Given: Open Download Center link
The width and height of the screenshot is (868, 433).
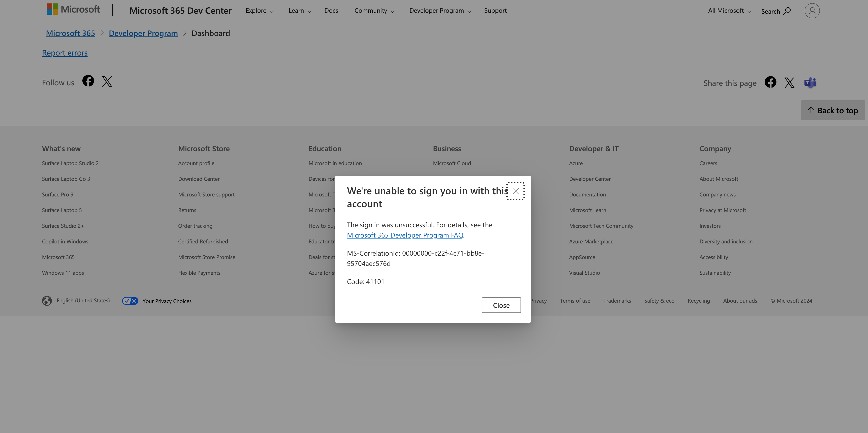Looking at the screenshot, I should pyautogui.click(x=199, y=179).
